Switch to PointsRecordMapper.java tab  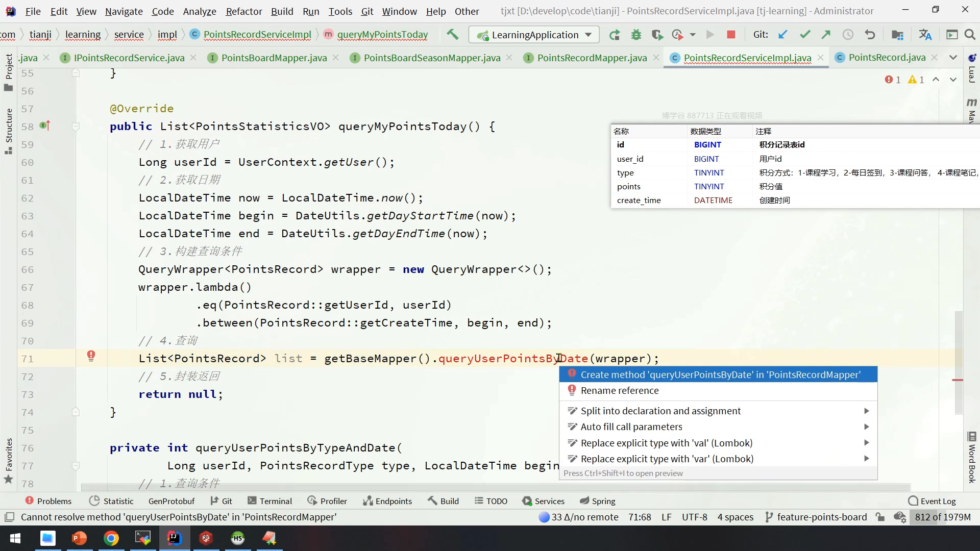tap(592, 58)
